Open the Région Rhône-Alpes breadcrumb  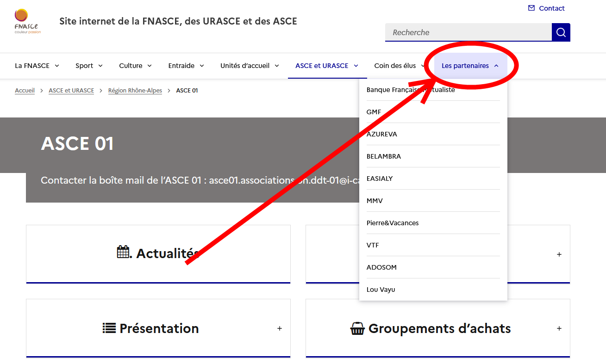point(135,91)
